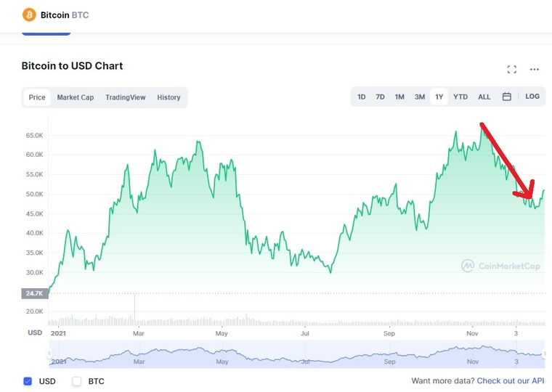Click the Nov label on x-axis
This screenshot has height=392, width=552.
point(472,333)
